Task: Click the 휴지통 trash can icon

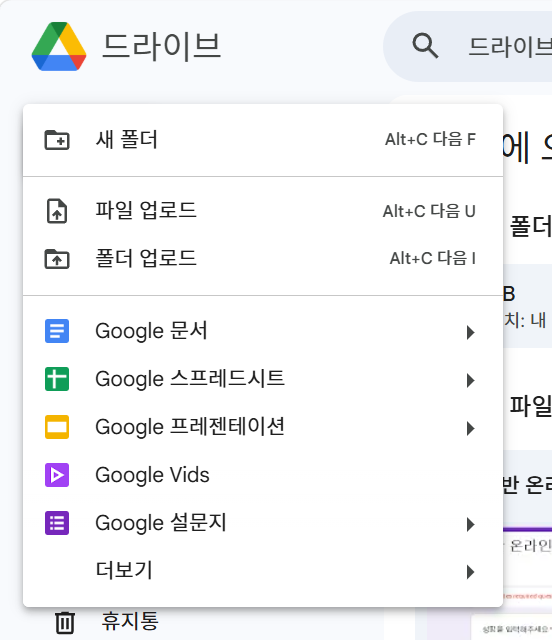Action: point(65,622)
